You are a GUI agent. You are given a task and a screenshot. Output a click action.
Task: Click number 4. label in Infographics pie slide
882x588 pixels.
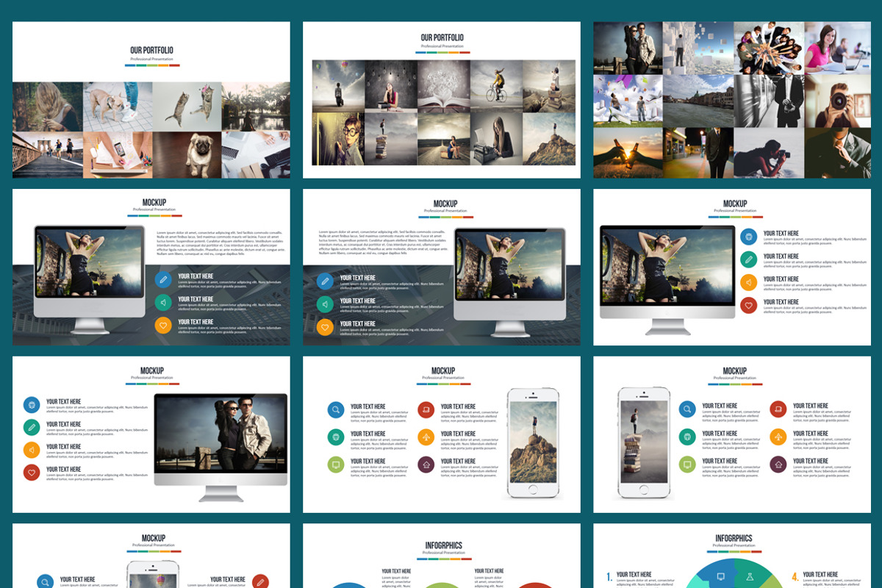[x=795, y=577]
